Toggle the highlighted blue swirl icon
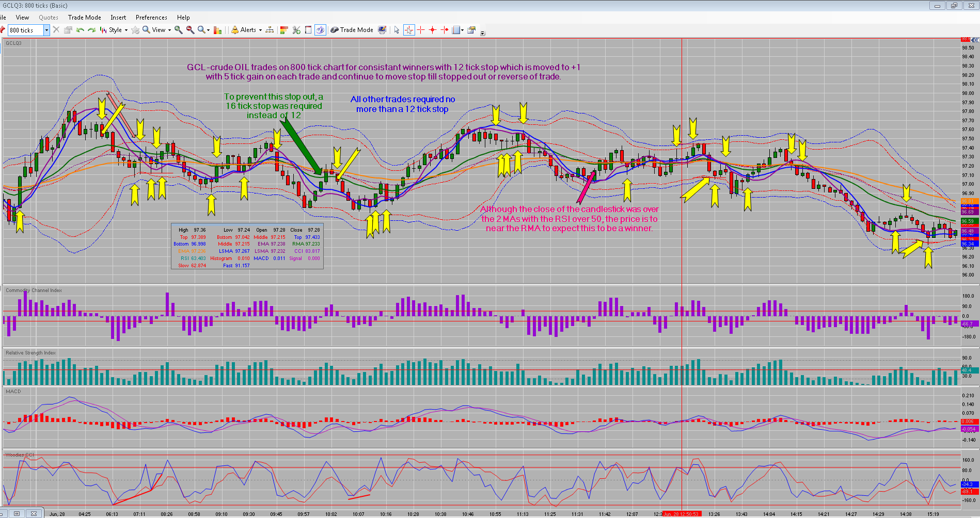This screenshot has height=518, width=980. point(320,30)
